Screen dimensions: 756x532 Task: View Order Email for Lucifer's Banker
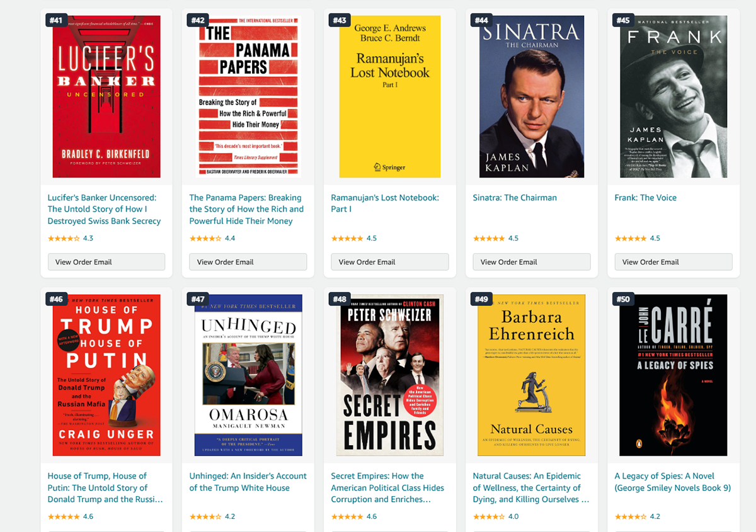coord(106,262)
